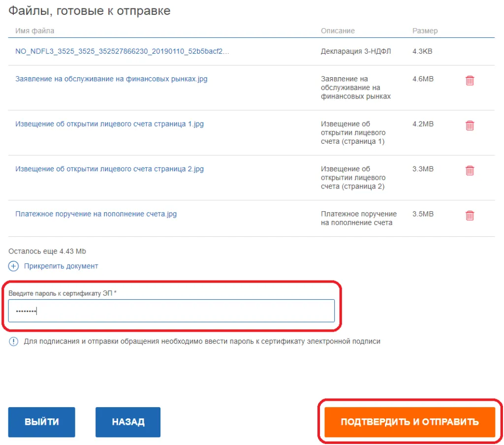Click the info icon below password field

click(x=14, y=341)
